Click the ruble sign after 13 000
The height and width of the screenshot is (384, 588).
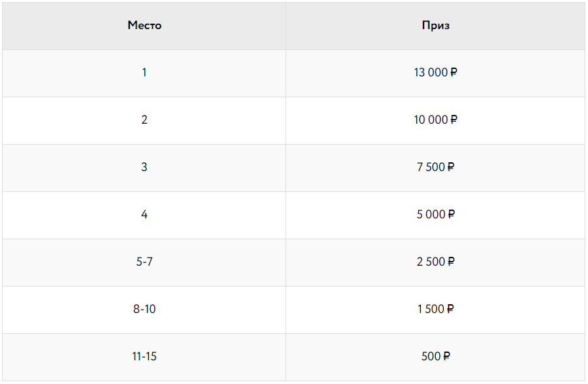click(x=453, y=72)
